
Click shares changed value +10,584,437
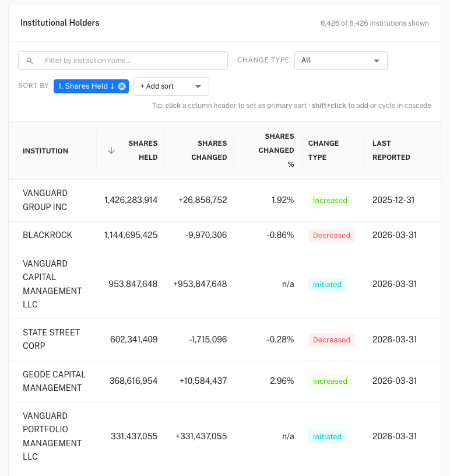203,381
